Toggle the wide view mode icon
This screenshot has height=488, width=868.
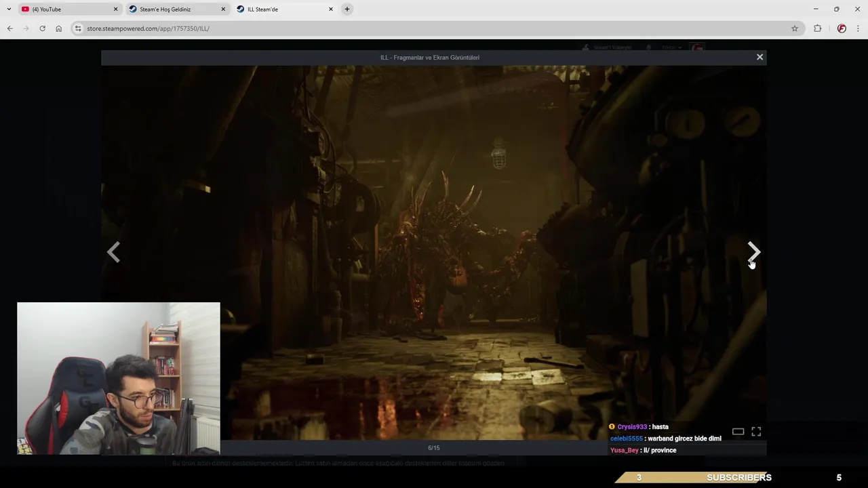[738, 432]
